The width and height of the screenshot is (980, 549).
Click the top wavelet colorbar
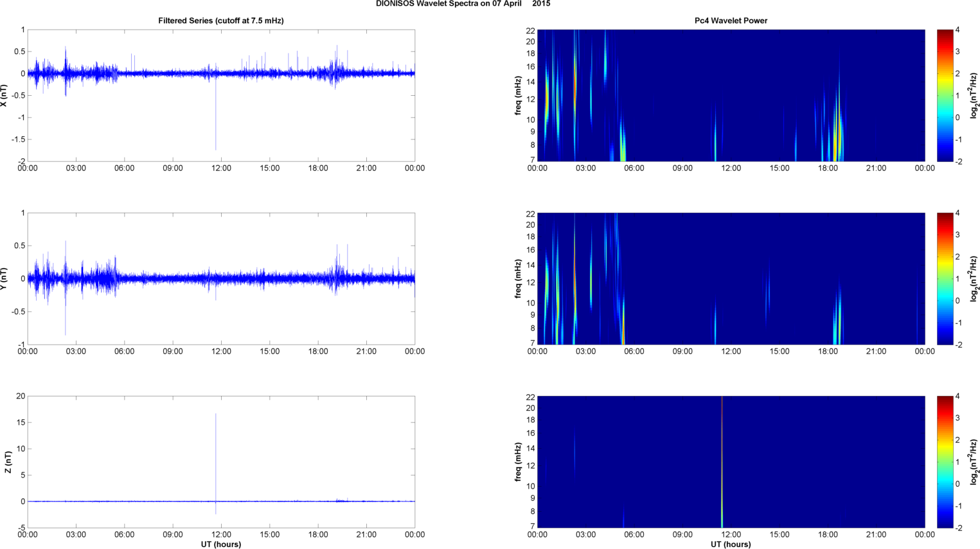[945, 95]
